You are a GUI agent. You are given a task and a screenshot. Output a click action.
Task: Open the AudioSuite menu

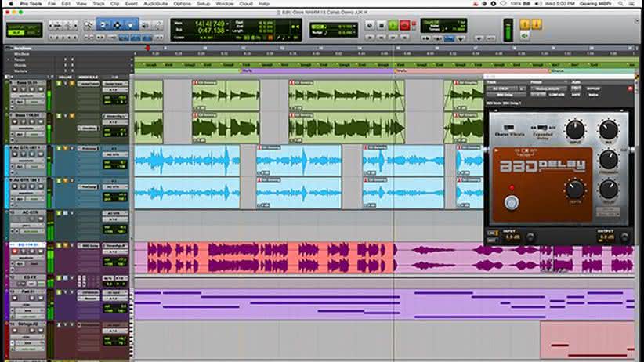(x=155, y=4)
